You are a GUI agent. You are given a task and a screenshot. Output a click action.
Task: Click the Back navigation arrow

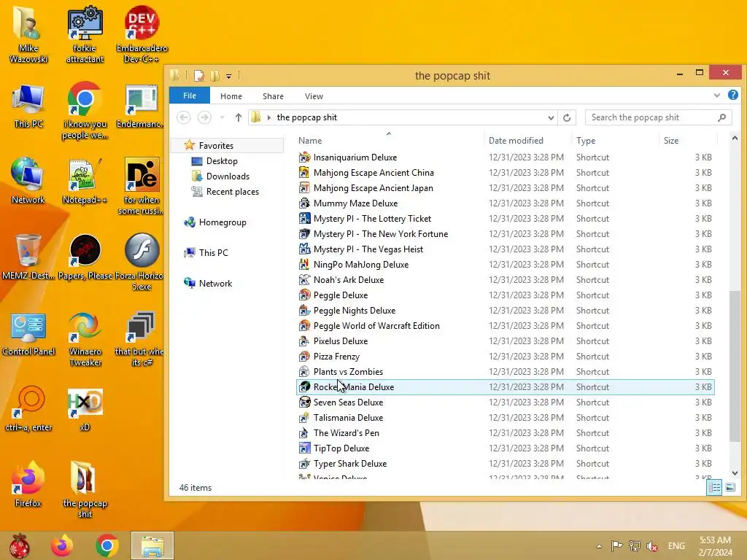tap(183, 117)
